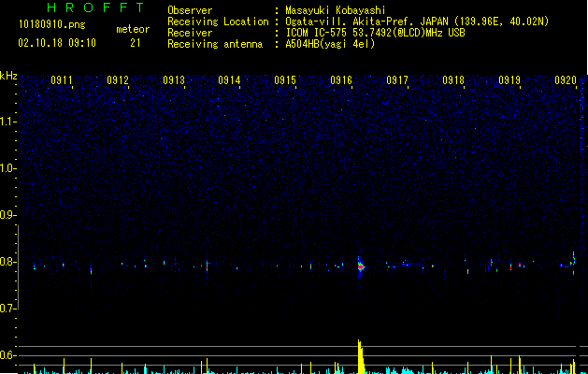Click the Observer field label
Screen dimensions: 588x374
190,10
